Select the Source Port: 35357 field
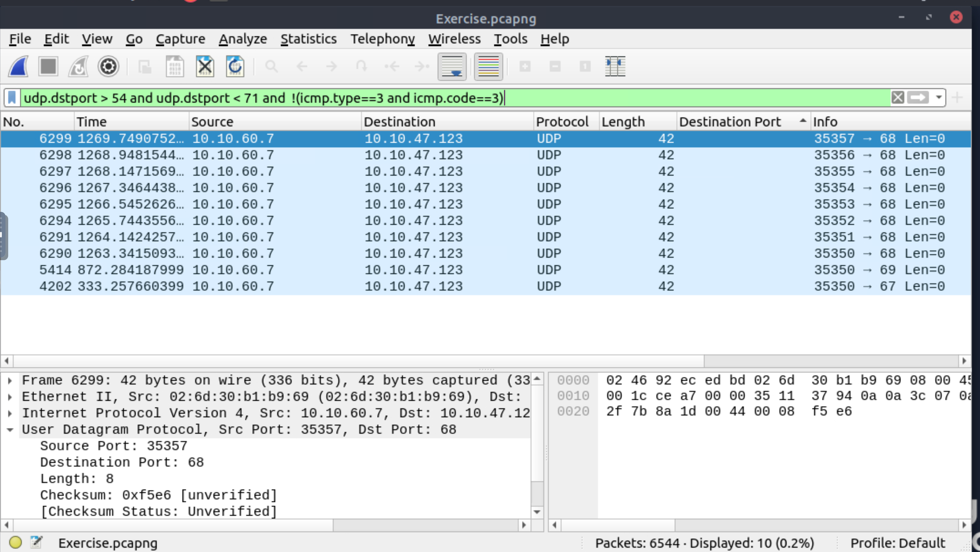Viewport: 980px width, 552px height. 114,446
